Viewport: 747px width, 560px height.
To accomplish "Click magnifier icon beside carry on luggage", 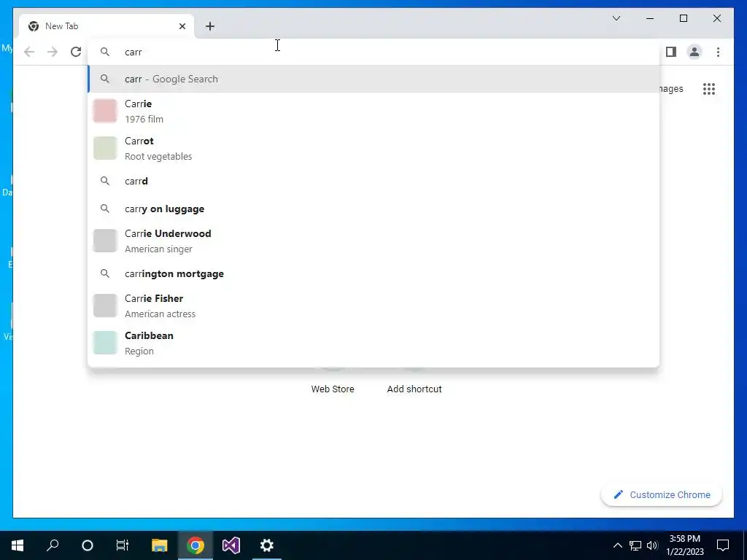I will click(105, 209).
